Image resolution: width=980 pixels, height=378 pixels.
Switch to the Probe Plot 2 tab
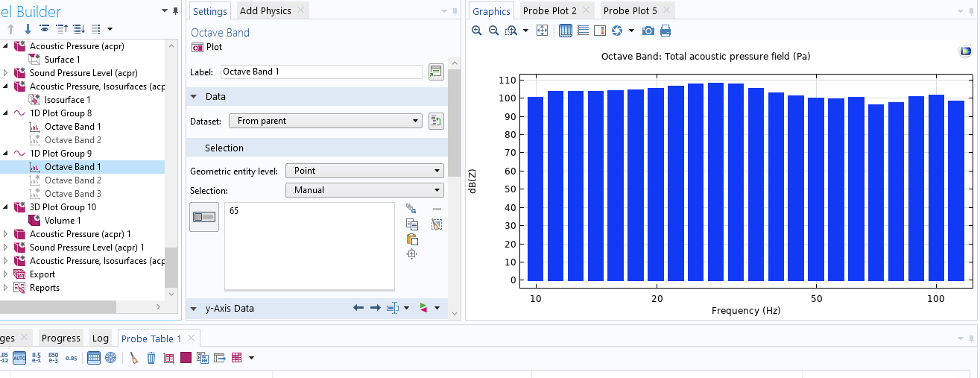coord(549,10)
